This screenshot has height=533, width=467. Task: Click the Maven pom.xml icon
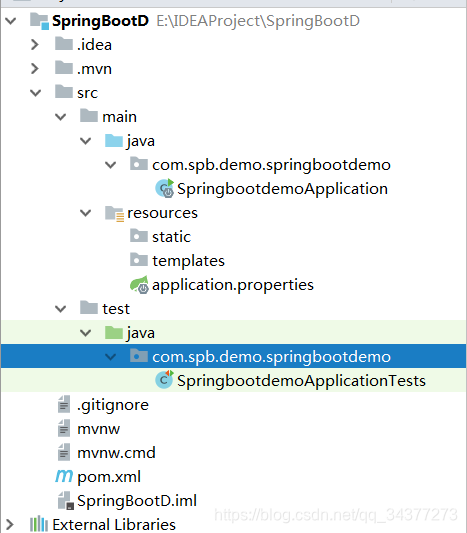pyautogui.click(x=64, y=476)
